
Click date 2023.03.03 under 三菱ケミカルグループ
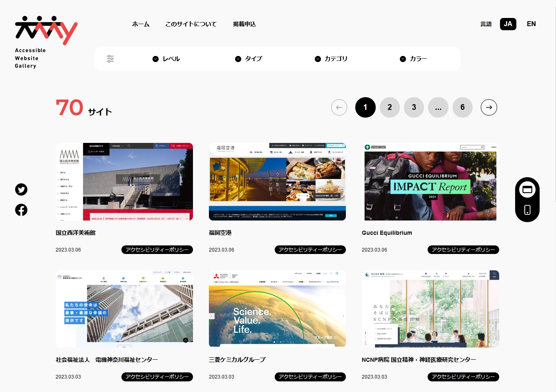222,377
